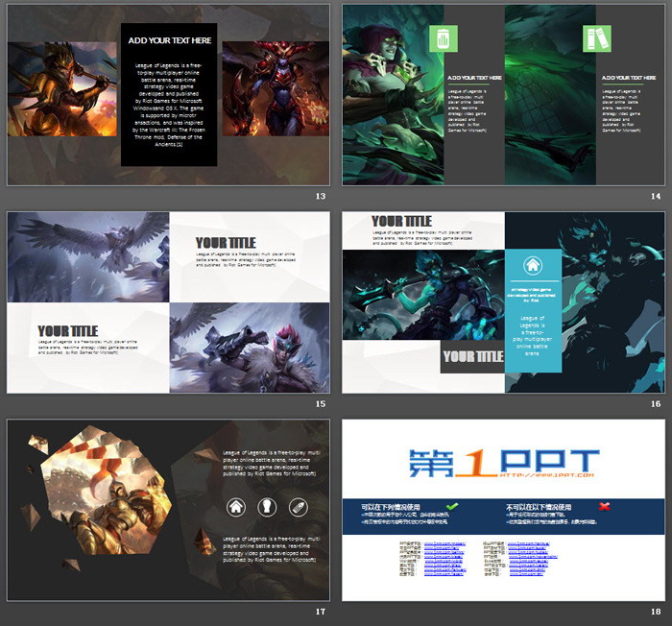
Task: Select slide number 18 label
Action: (656, 612)
